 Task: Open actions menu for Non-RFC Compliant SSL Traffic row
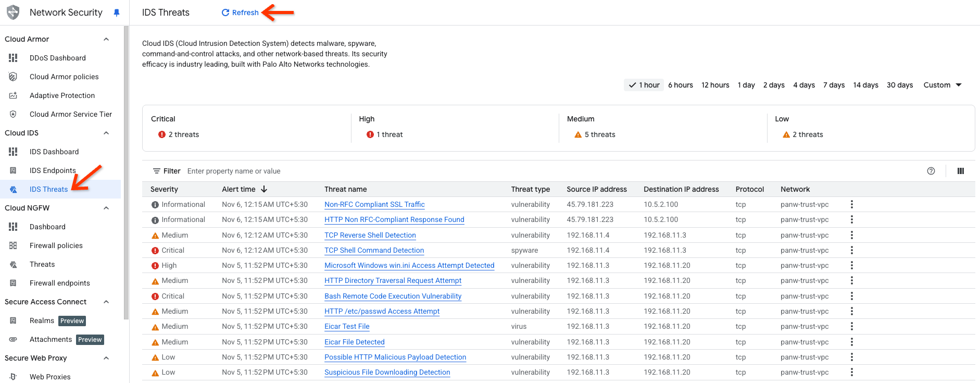(x=852, y=204)
